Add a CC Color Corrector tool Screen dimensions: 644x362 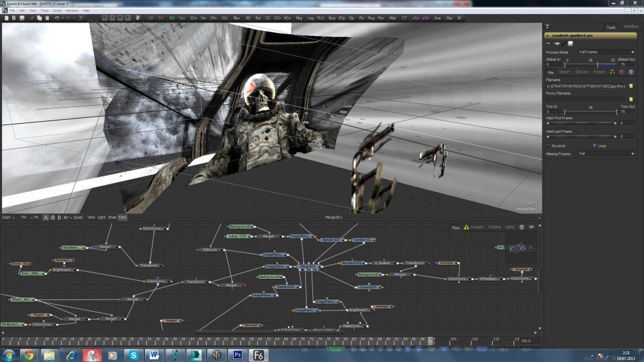click(x=268, y=18)
